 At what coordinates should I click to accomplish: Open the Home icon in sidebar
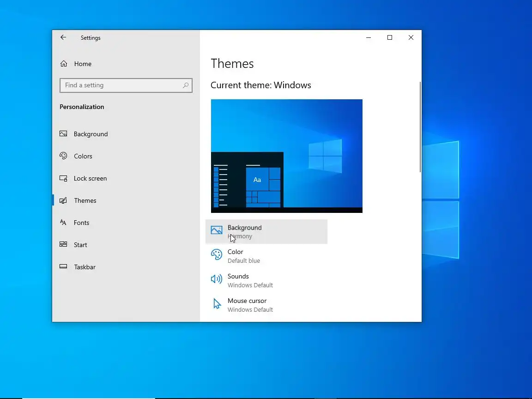click(x=63, y=63)
